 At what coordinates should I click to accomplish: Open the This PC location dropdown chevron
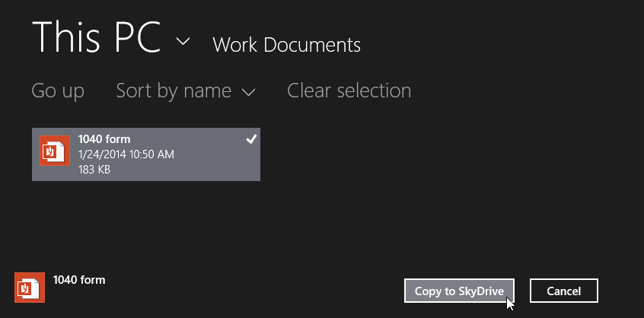coord(183,41)
